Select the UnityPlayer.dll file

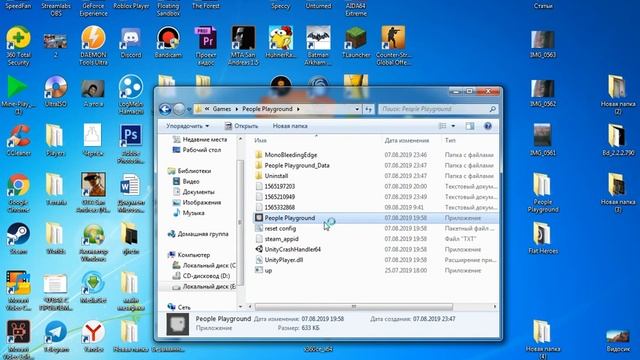(x=279, y=260)
